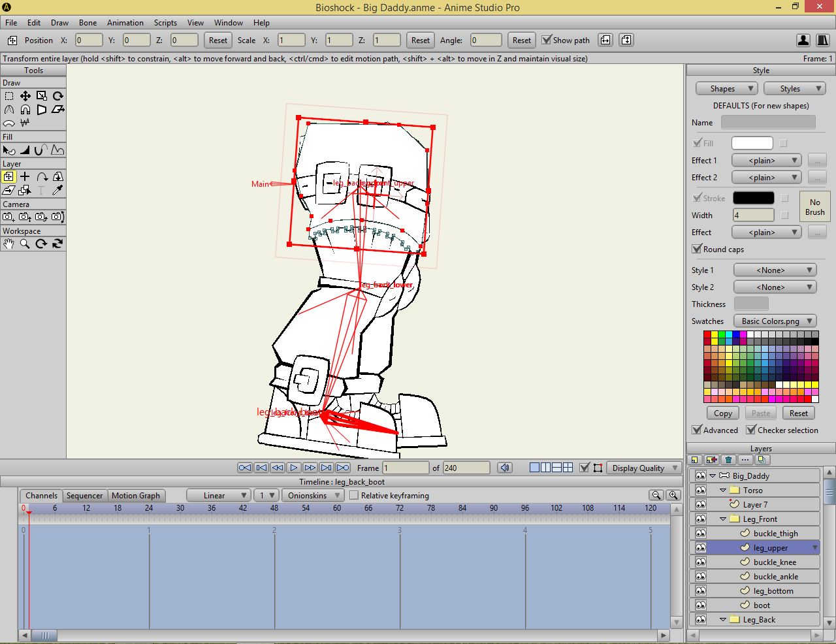Select the Track Camera tool
The image size is (836, 644).
(9, 217)
